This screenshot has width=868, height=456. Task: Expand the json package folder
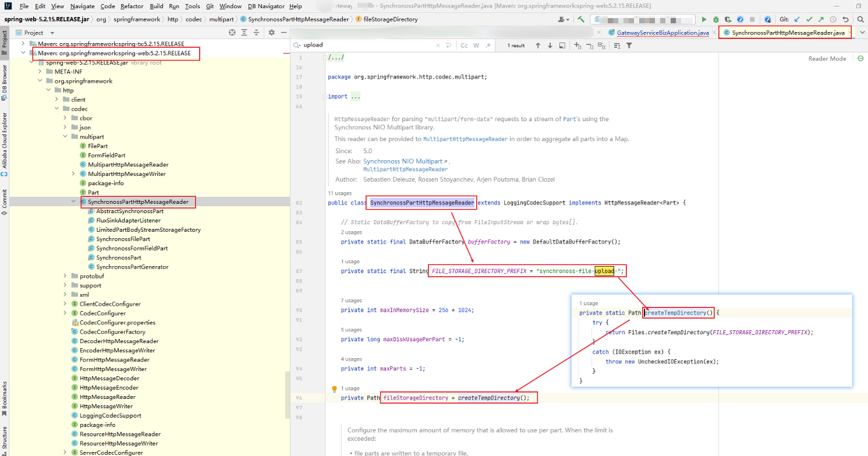click(65, 128)
